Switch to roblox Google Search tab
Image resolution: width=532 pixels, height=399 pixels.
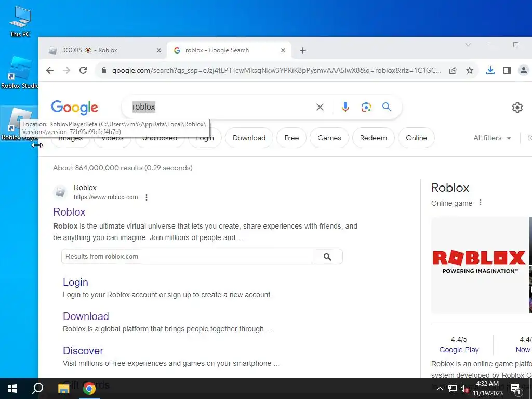[x=229, y=50]
